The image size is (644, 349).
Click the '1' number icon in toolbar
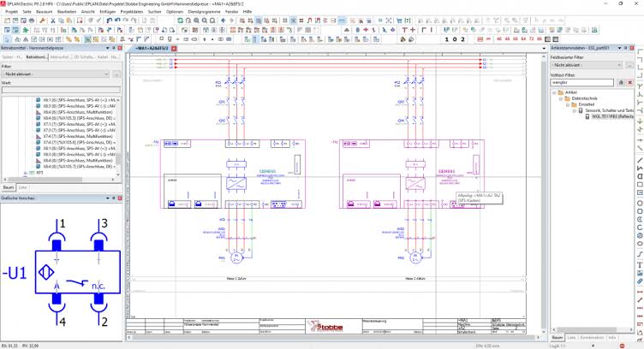(447, 39)
